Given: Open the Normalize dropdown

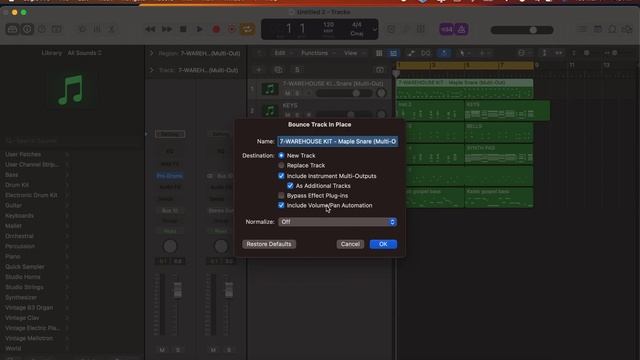Looking at the screenshot, I should click(x=338, y=222).
